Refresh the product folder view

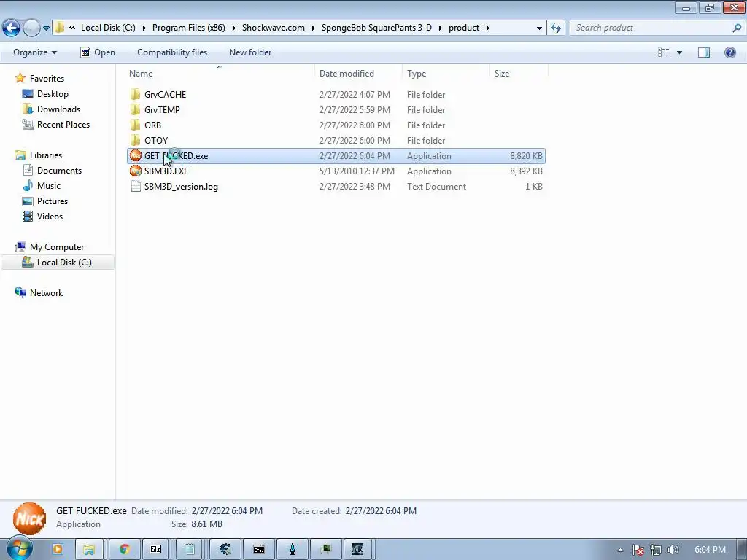pos(556,28)
